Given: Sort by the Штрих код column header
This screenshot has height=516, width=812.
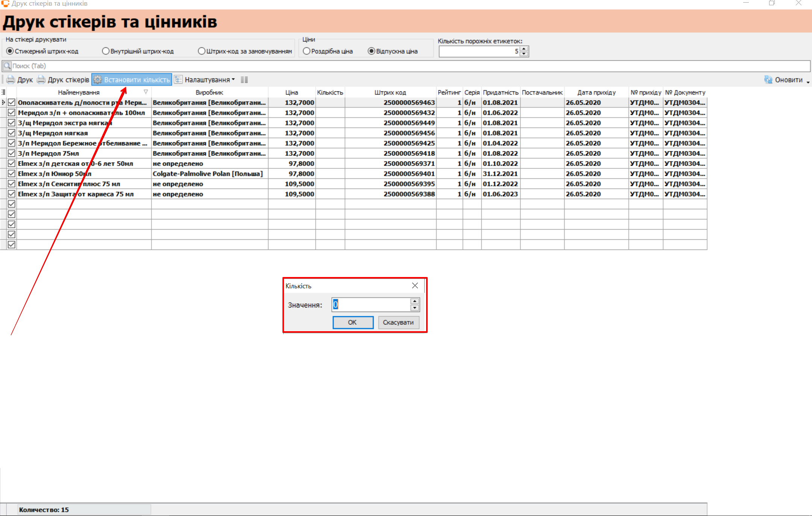Looking at the screenshot, I should pyautogui.click(x=390, y=93).
